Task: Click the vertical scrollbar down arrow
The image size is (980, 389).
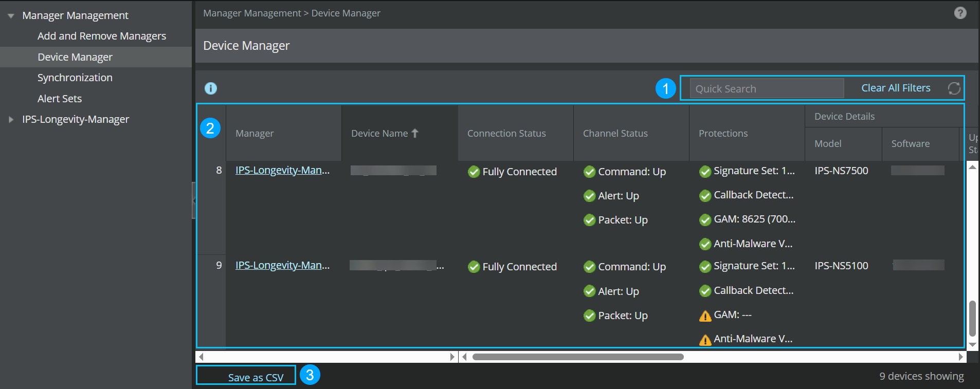Action: 972,345
